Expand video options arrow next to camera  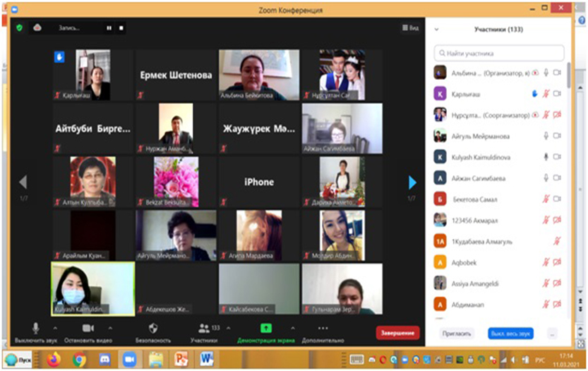click(110, 329)
